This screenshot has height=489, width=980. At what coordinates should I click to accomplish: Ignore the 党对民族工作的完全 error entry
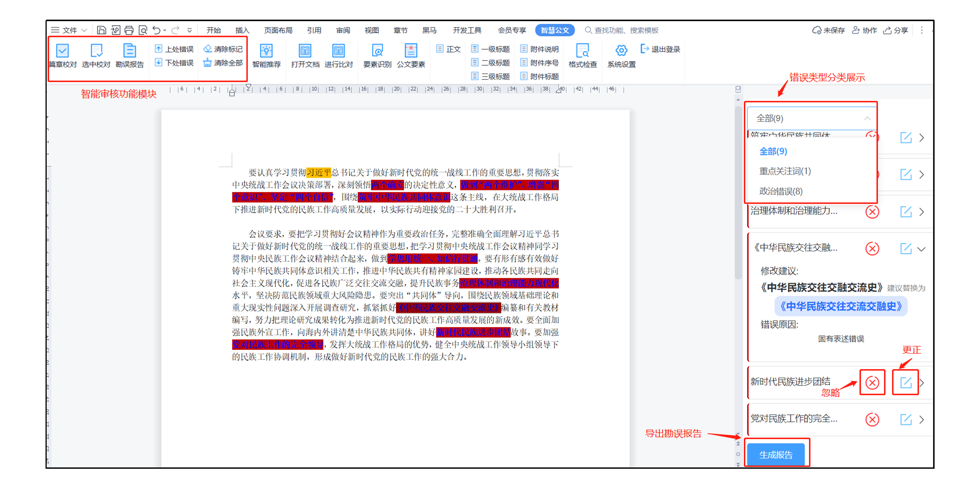(872, 419)
